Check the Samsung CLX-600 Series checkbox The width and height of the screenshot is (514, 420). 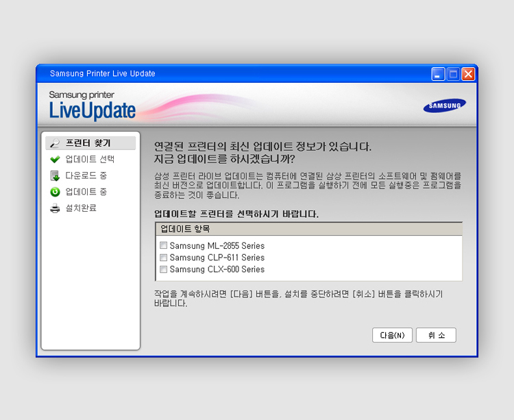[x=163, y=269]
